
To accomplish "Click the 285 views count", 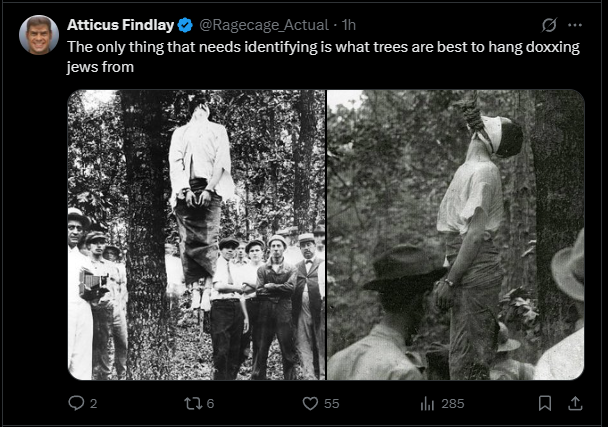I will (x=452, y=403).
